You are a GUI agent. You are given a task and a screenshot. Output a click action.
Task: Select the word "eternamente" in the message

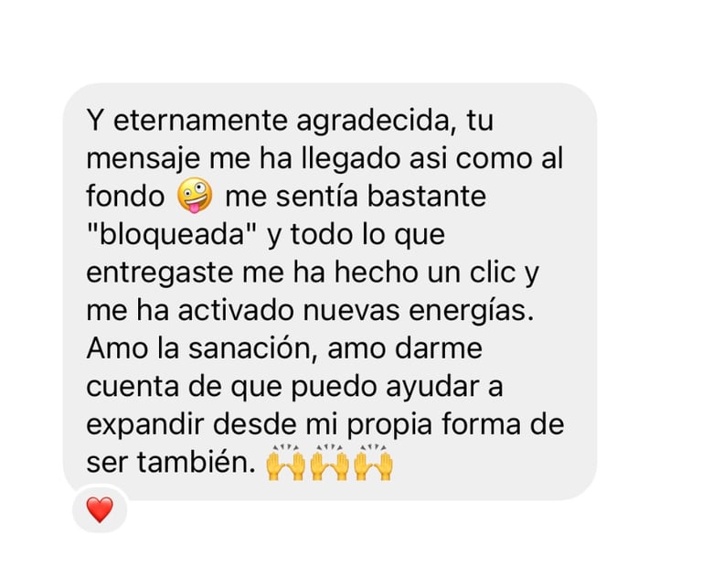click(200, 121)
